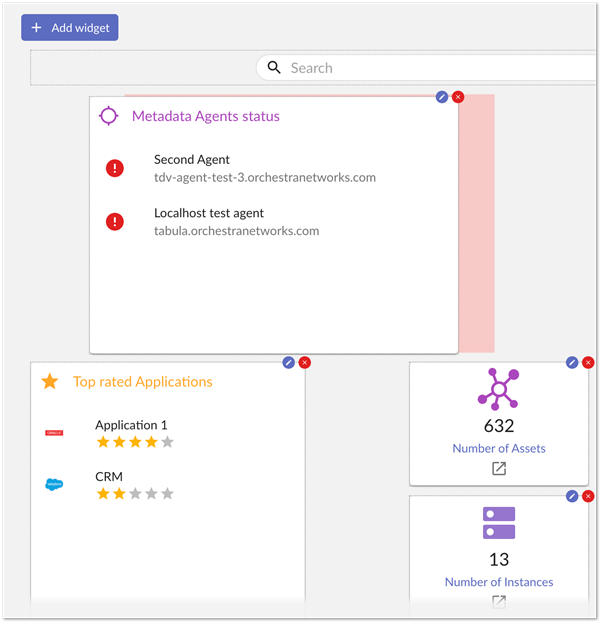
Task: Click the CRM star rating
Action: pyautogui.click(x=135, y=493)
